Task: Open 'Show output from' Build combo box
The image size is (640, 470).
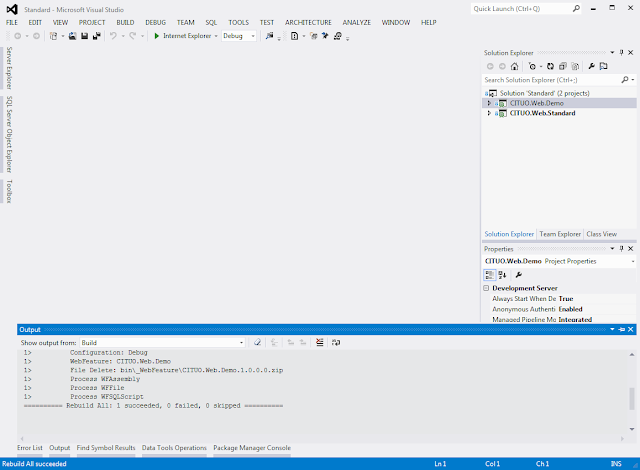Action: [x=162, y=343]
